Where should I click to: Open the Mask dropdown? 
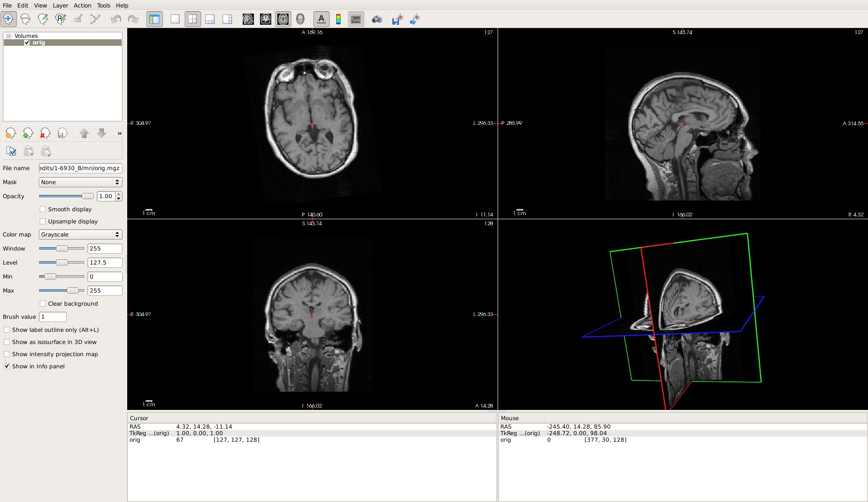(x=80, y=182)
